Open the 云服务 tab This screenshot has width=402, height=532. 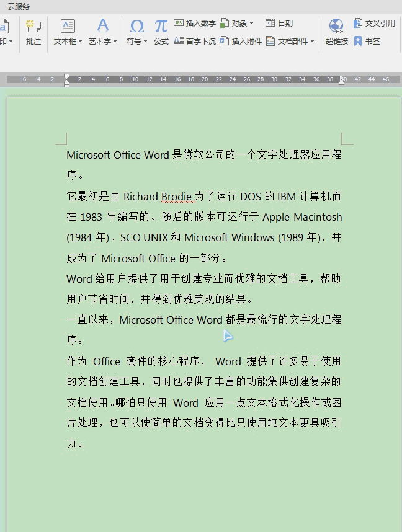[x=19, y=6]
